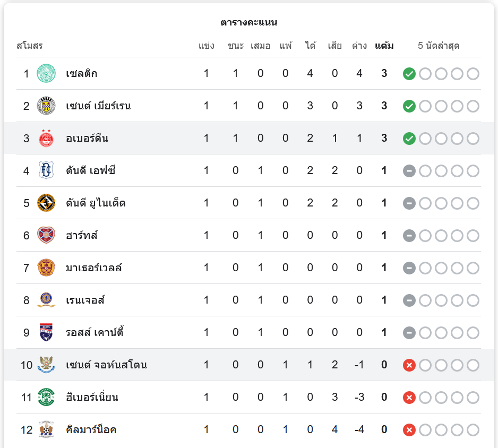
Task: Open the คิลมาร์น็อค team link
Action: 91,429
